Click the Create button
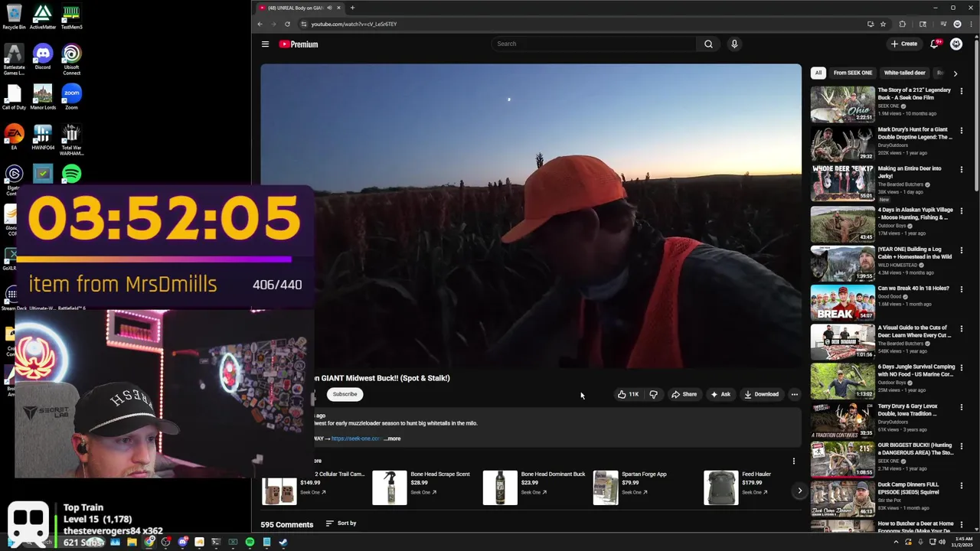The image size is (980, 551). point(904,44)
